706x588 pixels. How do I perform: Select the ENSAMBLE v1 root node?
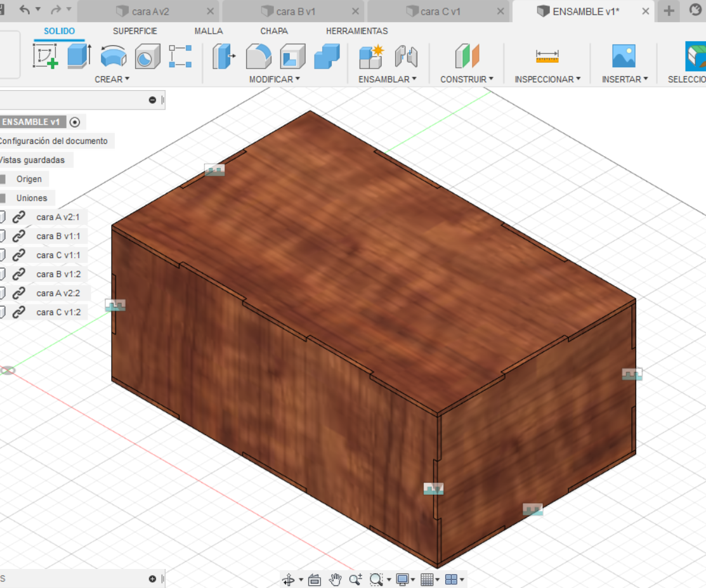30,122
